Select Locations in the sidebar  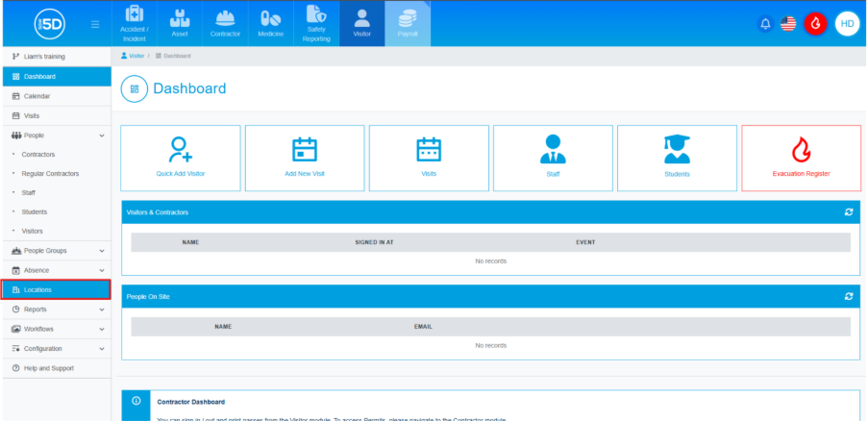55,289
